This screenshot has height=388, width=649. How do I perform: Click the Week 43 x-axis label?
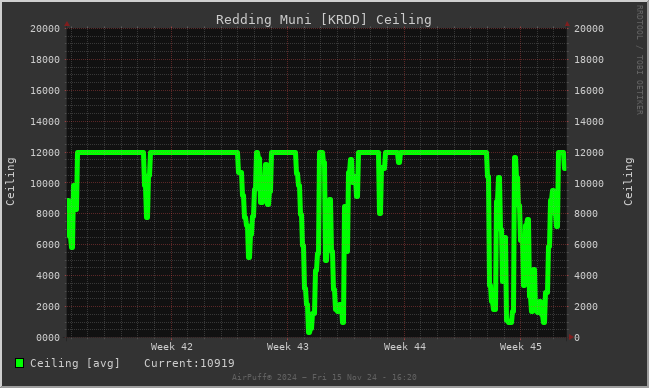(288, 347)
